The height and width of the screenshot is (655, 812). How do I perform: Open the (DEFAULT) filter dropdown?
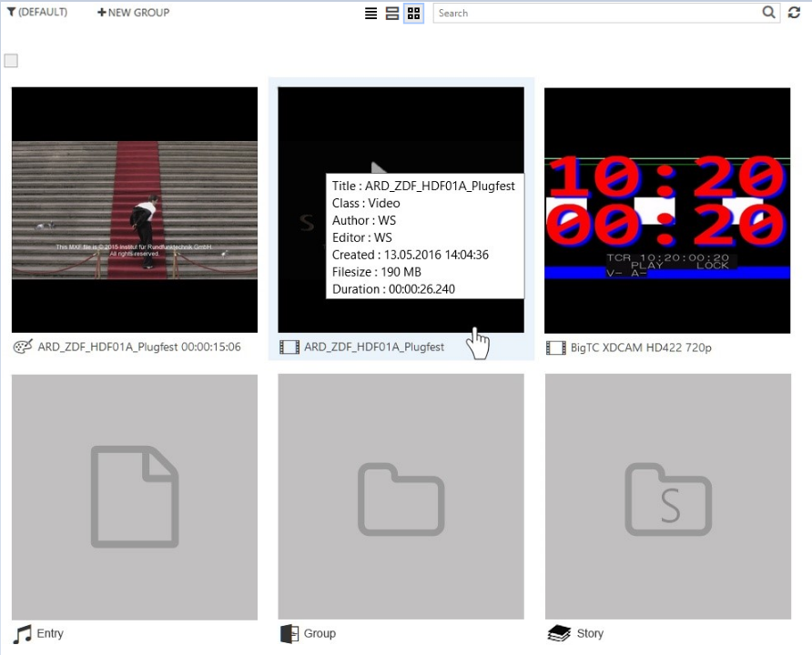[37, 13]
